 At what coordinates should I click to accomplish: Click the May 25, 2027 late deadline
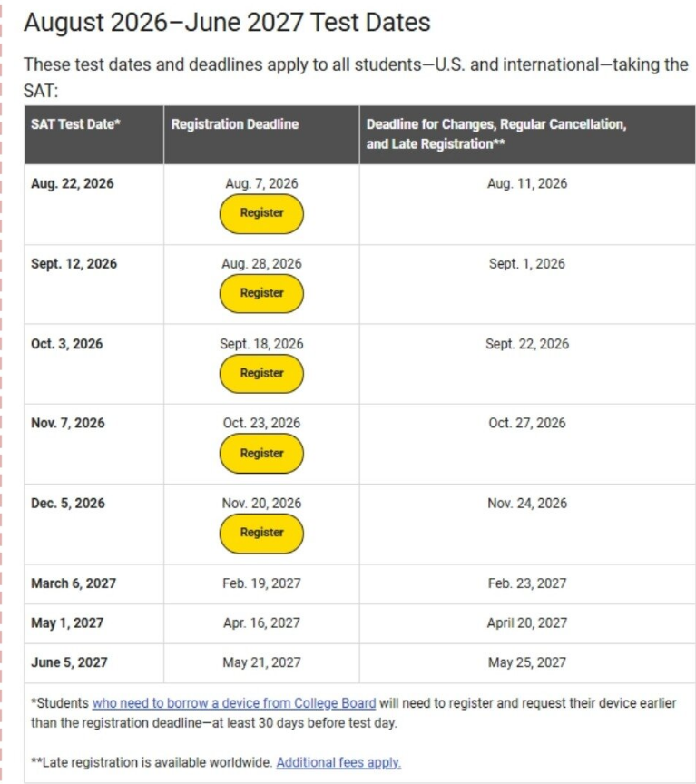coord(527,662)
